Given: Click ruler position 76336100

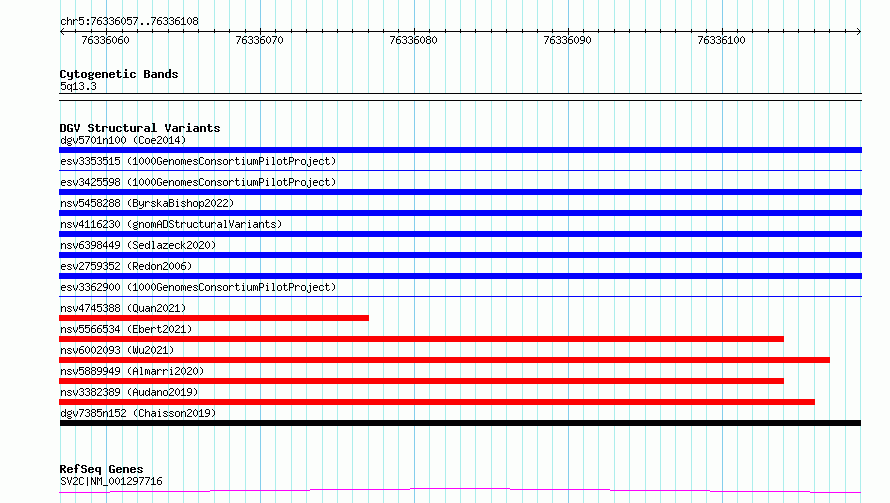Looking at the screenshot, I should click(721, 40).
